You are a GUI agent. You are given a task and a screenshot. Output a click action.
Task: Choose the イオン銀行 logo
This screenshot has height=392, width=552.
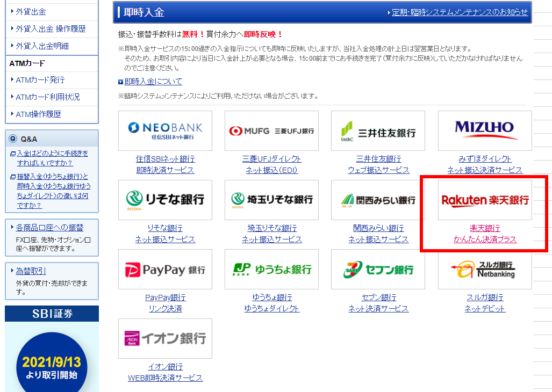point(165,338)
